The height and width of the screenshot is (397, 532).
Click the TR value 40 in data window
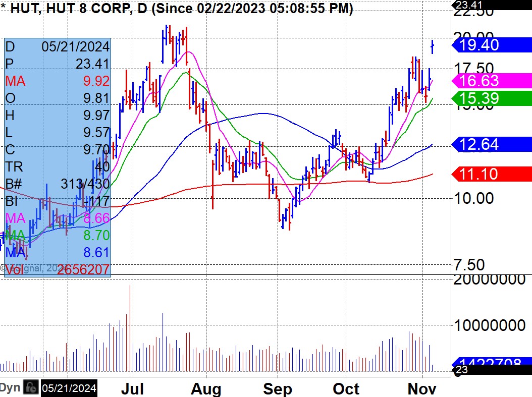pos(102,166)
